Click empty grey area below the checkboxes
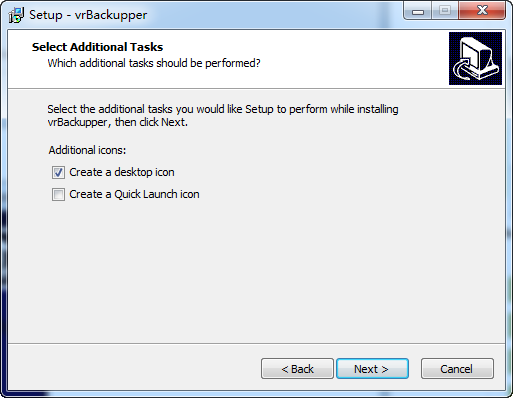 coord(257,270)
